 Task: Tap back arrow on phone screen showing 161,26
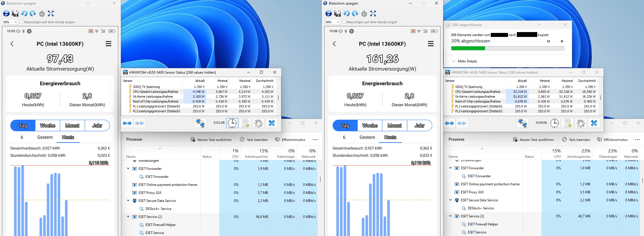[334, 44]
